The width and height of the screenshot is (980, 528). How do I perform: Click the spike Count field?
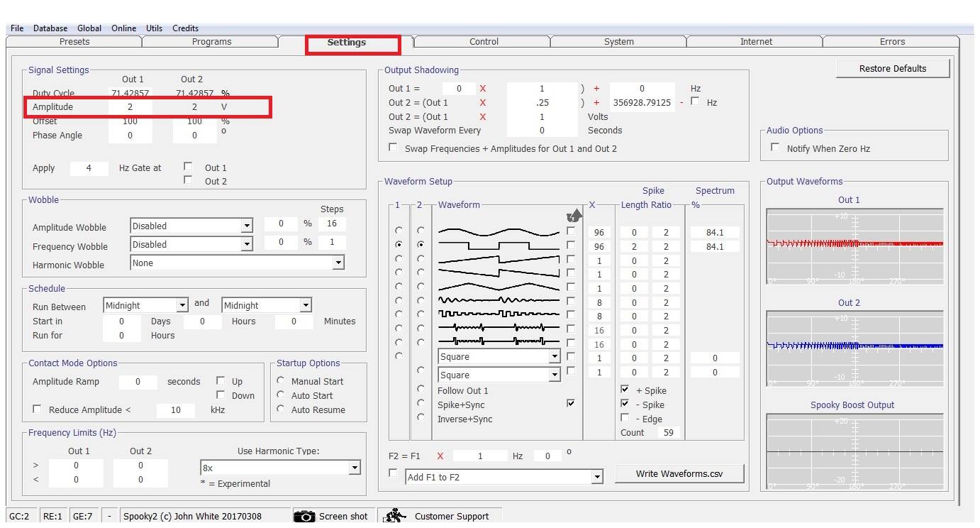668,432
